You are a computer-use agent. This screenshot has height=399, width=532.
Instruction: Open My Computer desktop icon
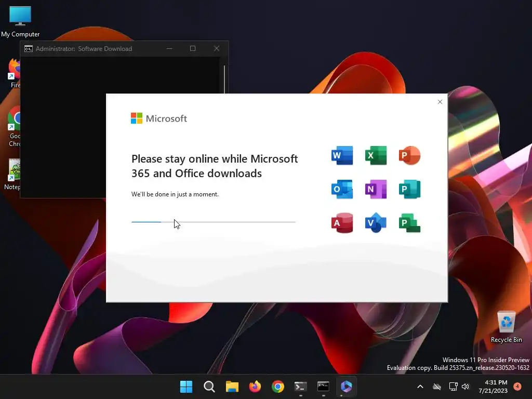(20, 21)
